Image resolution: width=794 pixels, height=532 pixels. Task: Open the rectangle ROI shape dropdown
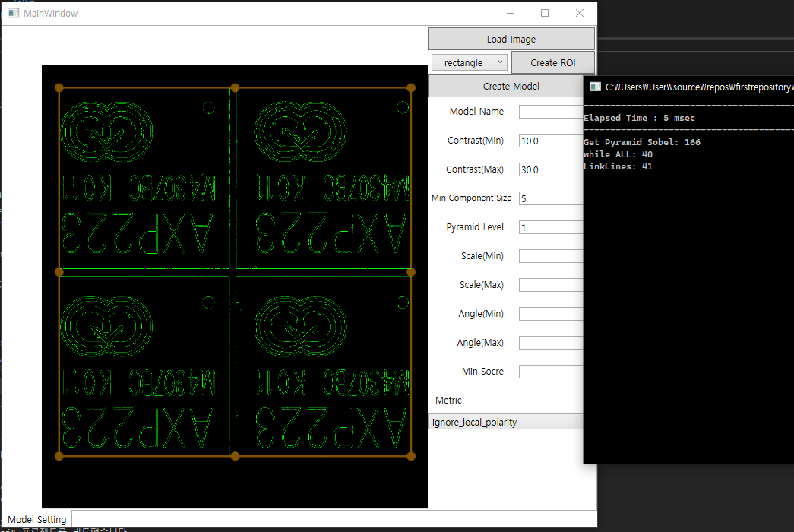[x=469, y=62]
